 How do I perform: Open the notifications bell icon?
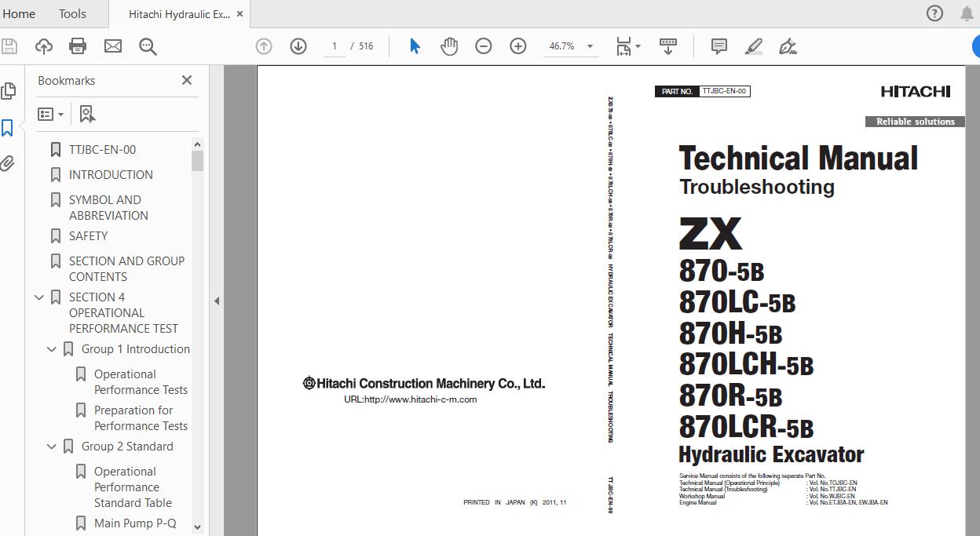(x=967, y=13)
